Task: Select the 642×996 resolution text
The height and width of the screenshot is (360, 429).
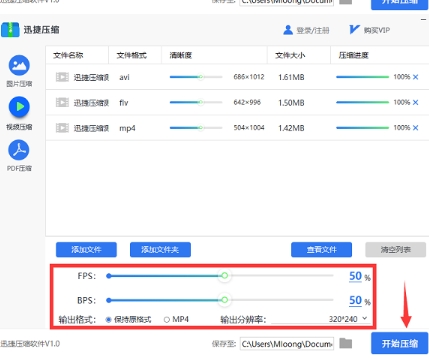Action: tap(247, 102)
